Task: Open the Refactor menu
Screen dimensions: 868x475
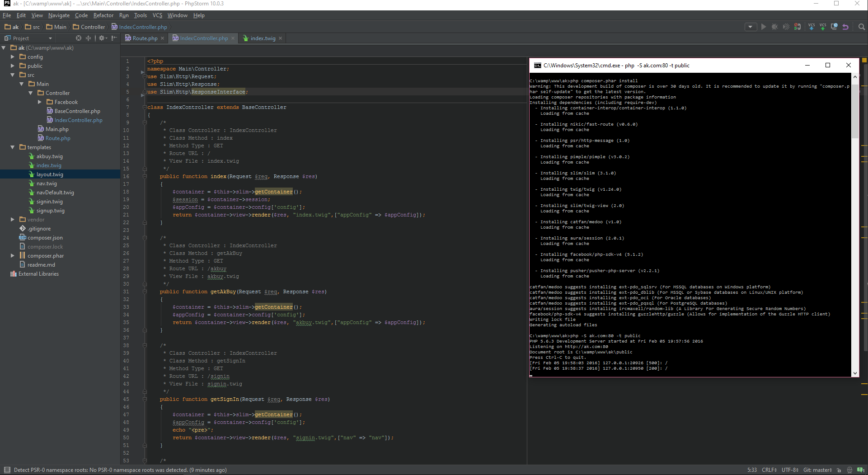Action: click(x=103, y=15)
